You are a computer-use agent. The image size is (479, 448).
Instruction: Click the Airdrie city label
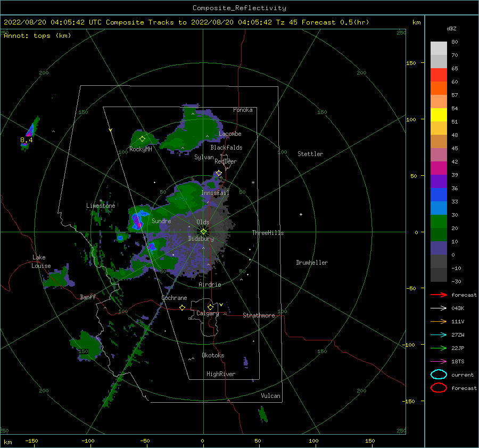[210, 284]
